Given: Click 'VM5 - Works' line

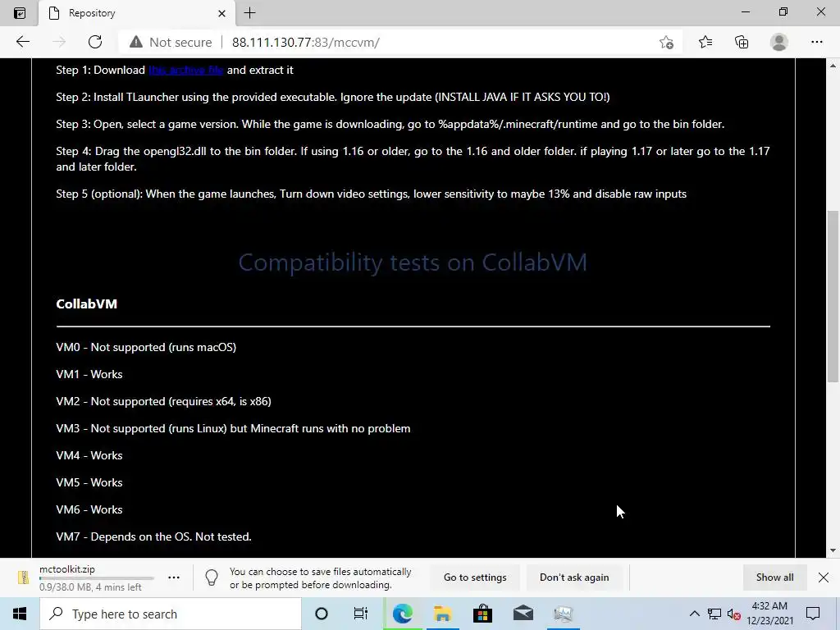Looking at the screenshot, I should (x=89, y=482).
